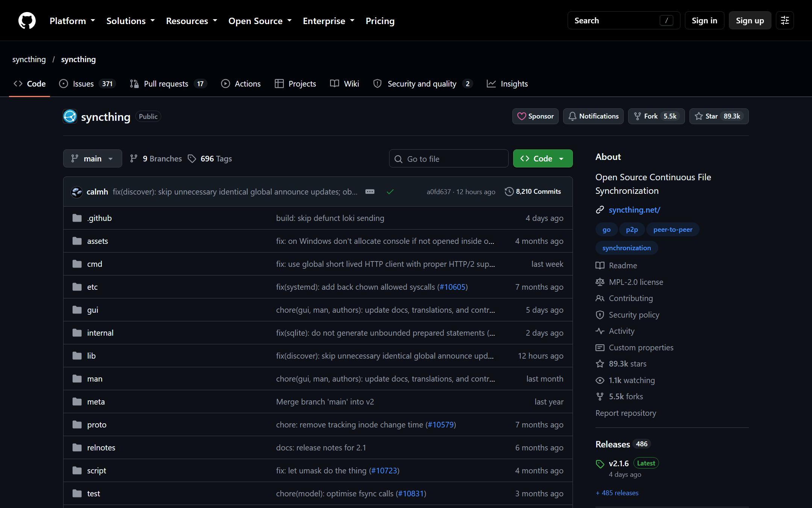Click the Activity pulse icon

(600, 331)
